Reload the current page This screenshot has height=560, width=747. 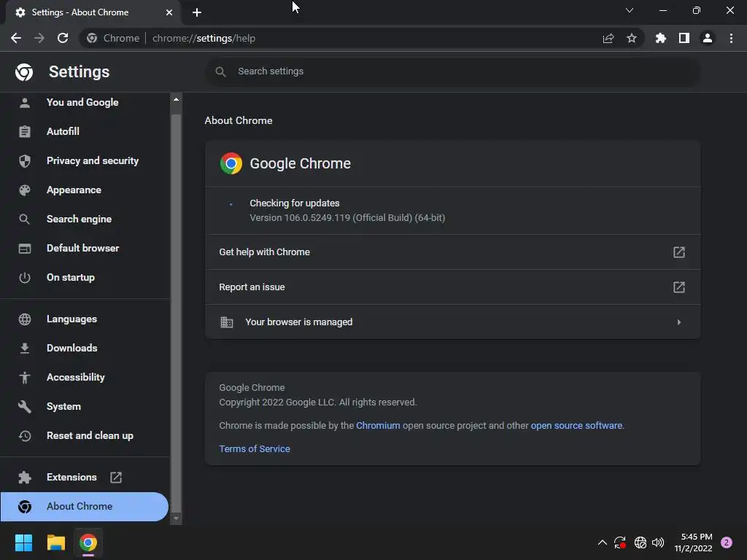click(x=63, y=38)
